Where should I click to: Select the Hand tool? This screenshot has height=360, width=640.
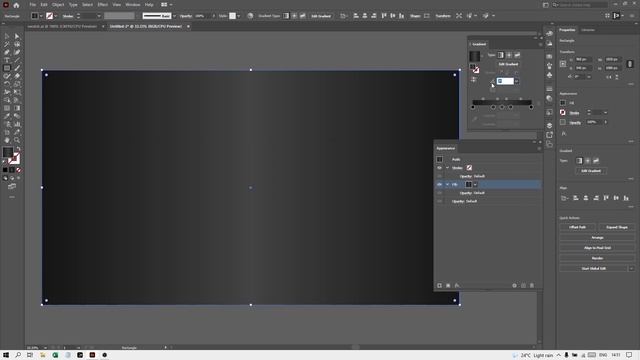tap(7, 140)
